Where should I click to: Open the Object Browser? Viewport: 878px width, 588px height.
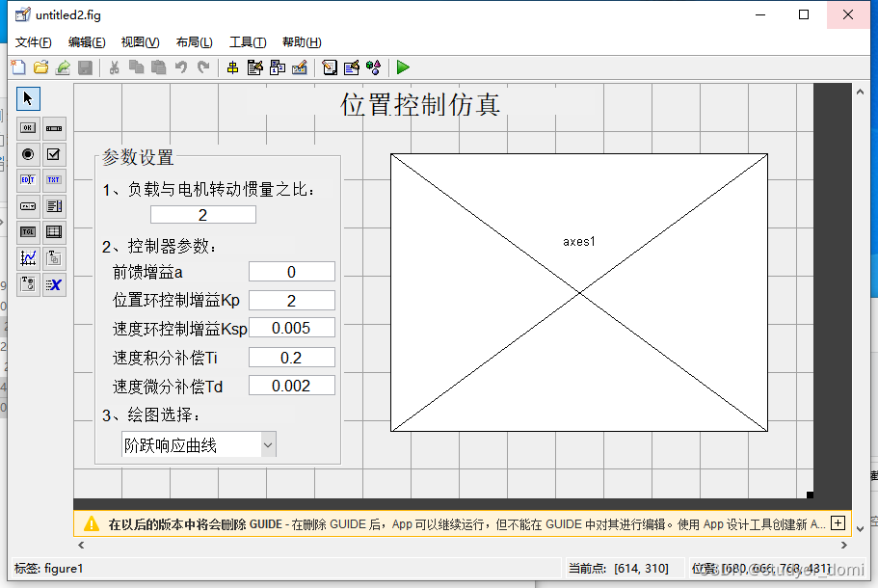374,67
